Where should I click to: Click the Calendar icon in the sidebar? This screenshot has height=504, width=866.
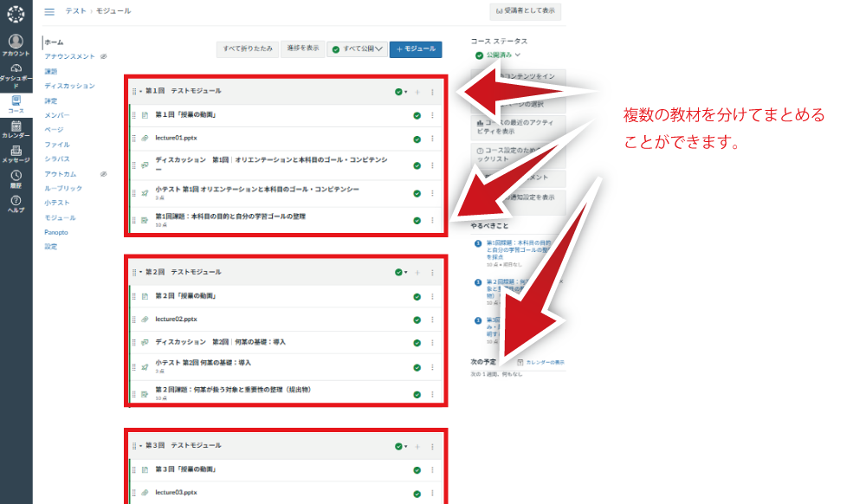[x=16, y=129]
